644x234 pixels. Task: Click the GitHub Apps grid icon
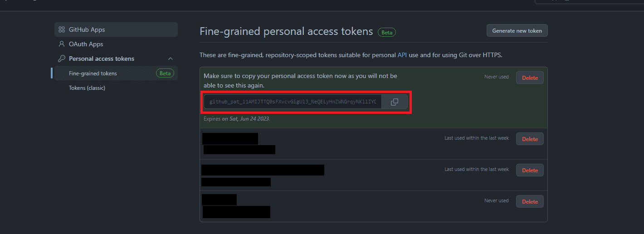[62, 29]
